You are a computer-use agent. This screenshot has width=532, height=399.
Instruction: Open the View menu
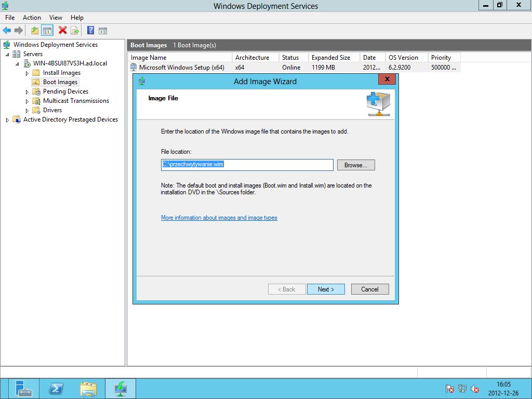click(56, 18)
